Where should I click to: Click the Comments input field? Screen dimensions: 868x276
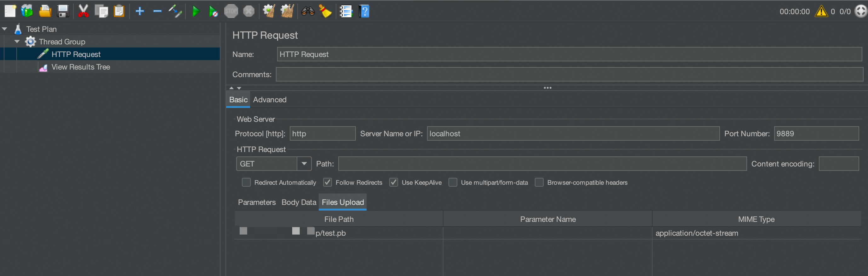pyautogui.click(x=569, y=74)
